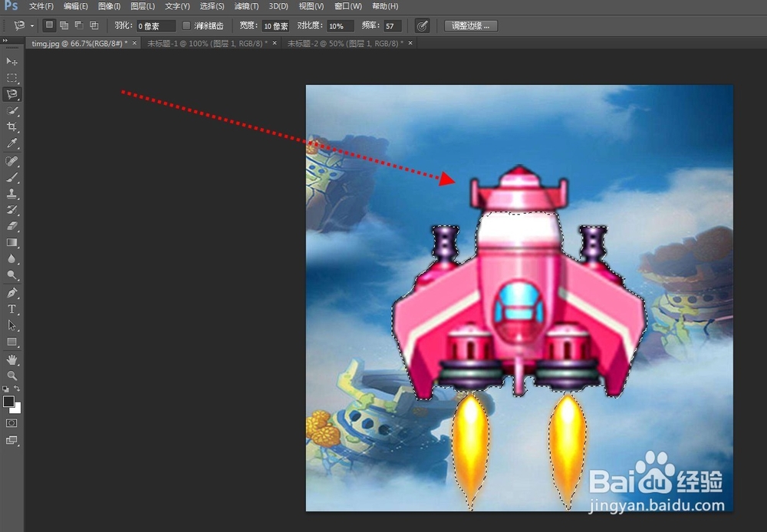The image size is (767, 532).
Task: Select the History Brush tool
Action: 12,210
